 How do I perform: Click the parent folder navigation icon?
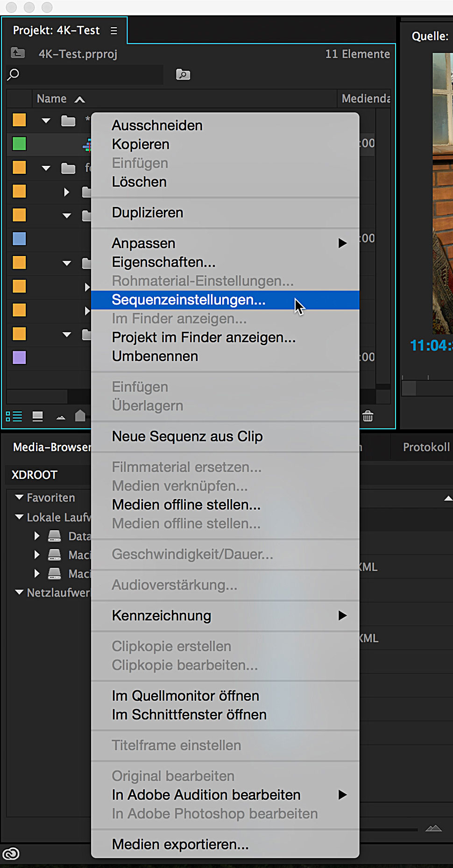point(18,53)
